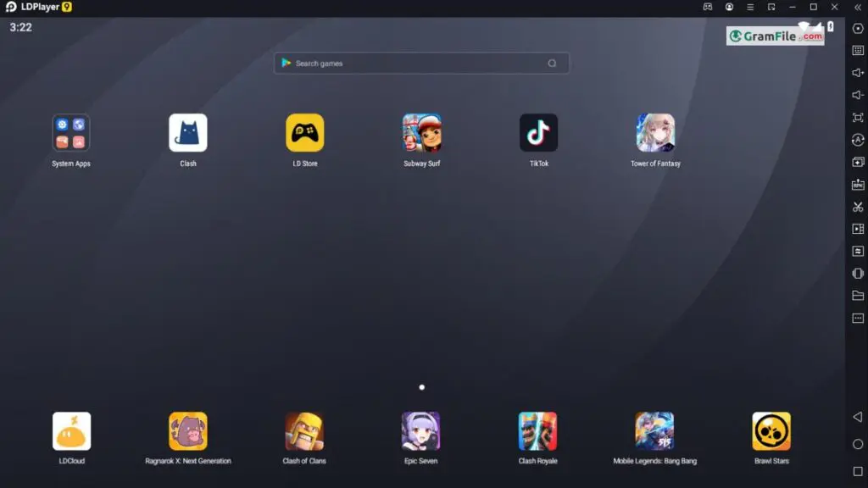
Task: Decrease volume with sidebar speaker-minus icon
Action: (858, 95)
